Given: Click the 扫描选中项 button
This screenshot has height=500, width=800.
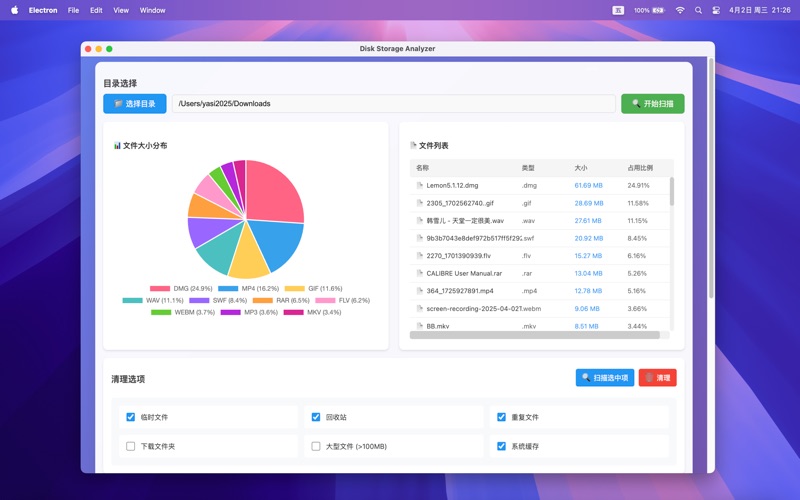Looking at the screenshot, I should (605, 378).
